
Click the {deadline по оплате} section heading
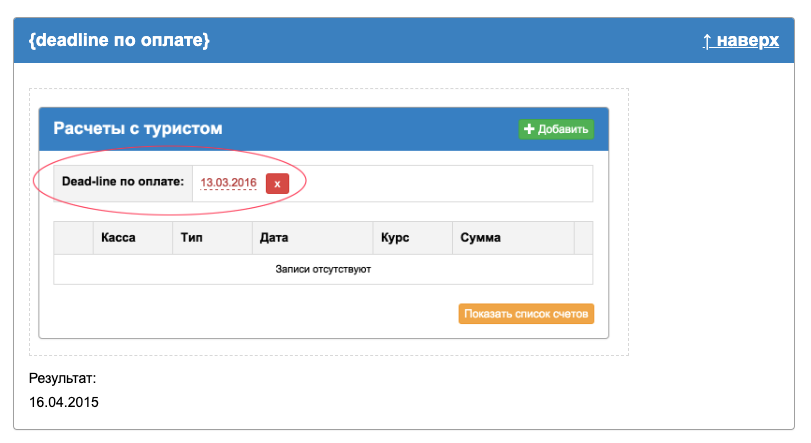coord(120,41)
